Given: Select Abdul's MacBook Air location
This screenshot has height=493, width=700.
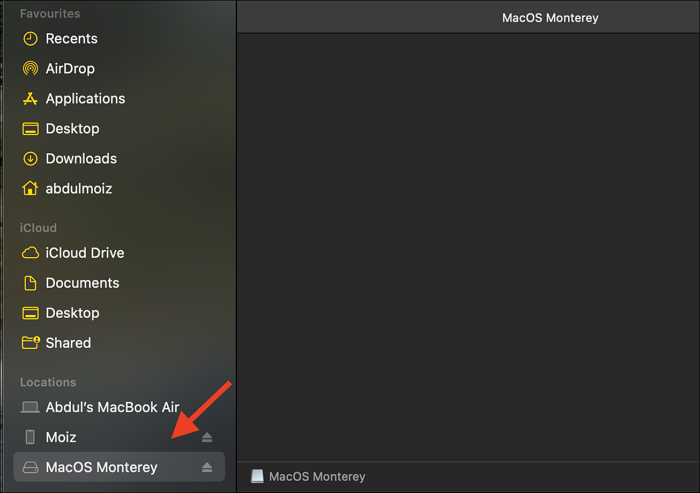Looking at the screenshot, I should tap(112, 408).
